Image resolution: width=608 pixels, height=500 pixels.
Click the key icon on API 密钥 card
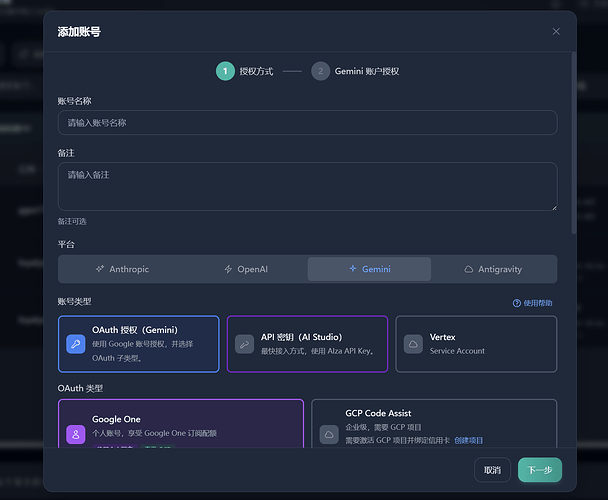[x=244, y=344]
